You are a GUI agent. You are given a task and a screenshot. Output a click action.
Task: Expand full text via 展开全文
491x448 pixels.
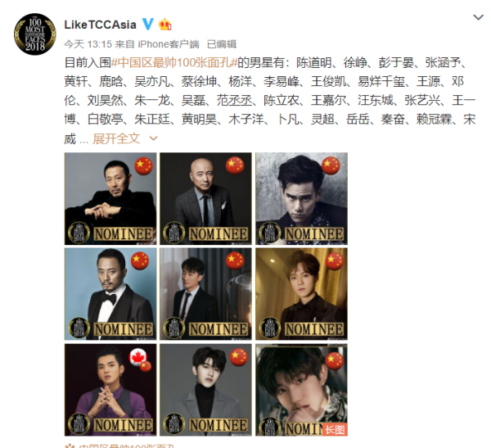tap(116, 138)
